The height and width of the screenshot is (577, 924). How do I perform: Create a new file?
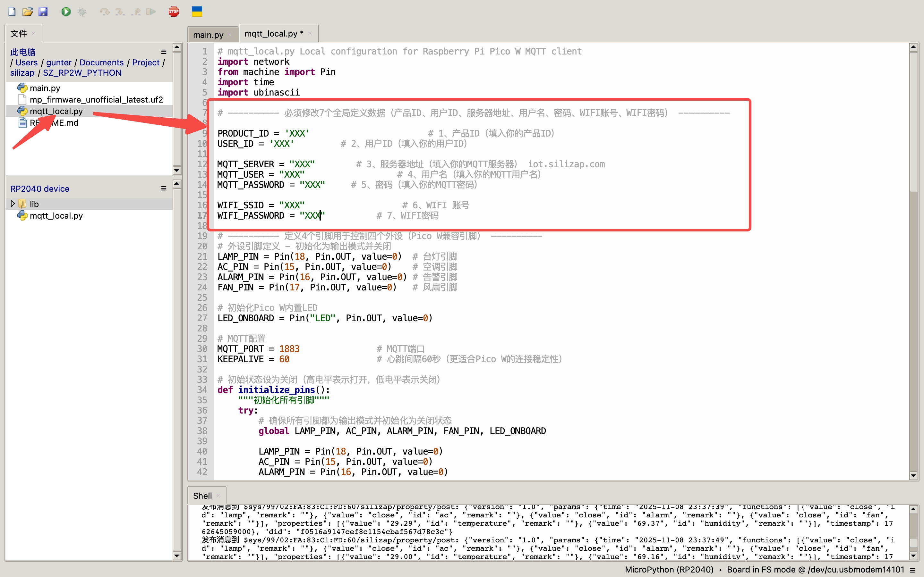pyautogui.click(x=12, y=12)
